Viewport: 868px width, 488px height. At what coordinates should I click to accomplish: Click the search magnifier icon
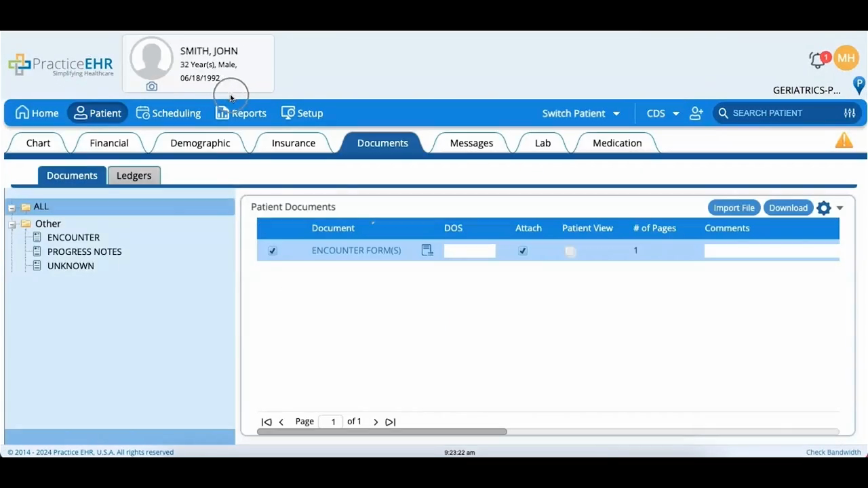point(723,113)
